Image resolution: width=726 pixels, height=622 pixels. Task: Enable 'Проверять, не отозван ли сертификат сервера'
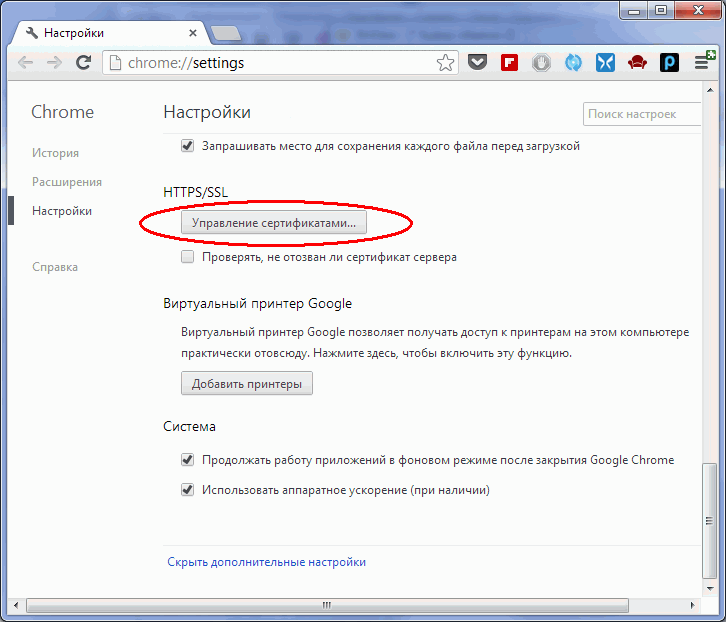pyautogui.click(x=187, y=257)
